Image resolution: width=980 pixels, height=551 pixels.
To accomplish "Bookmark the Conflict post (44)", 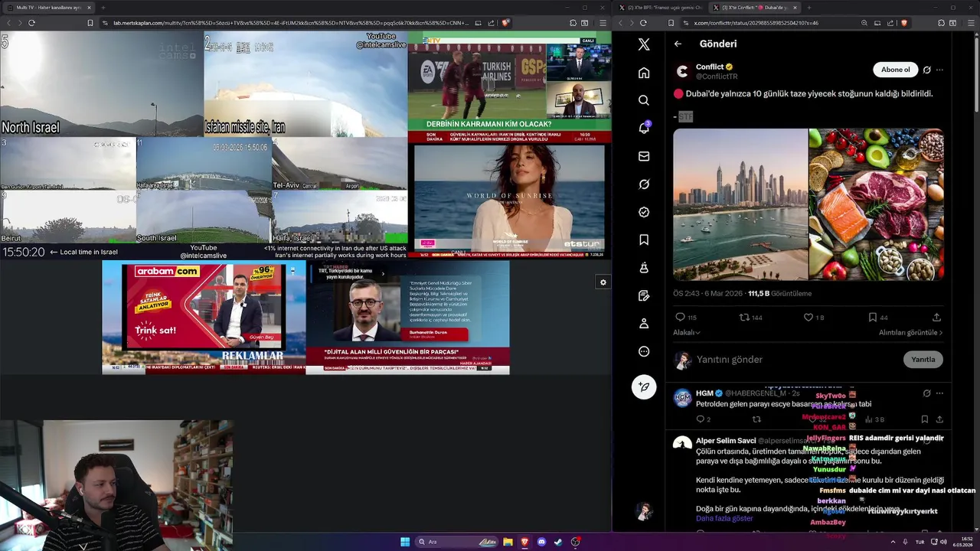I will (x=872, y=317).
